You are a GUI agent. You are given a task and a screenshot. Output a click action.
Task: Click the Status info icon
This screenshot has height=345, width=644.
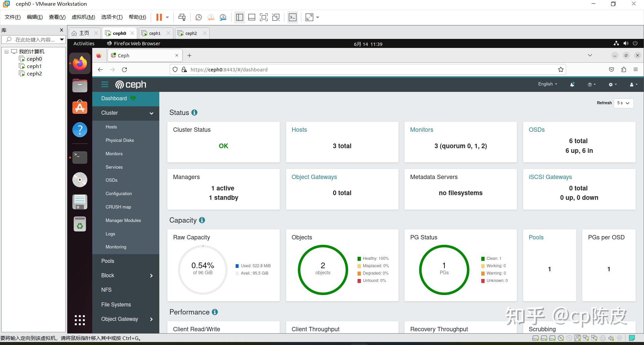point(194,113)
